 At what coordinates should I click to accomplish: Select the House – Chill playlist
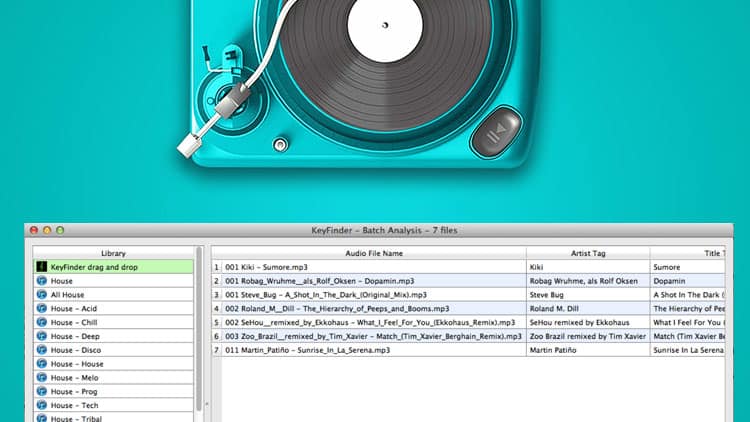click(113, 322)
